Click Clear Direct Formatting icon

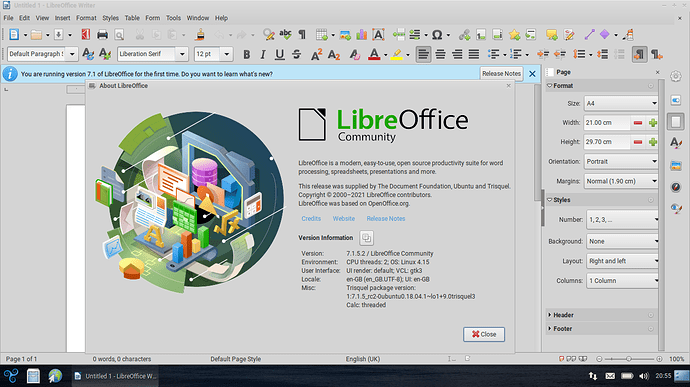click(x=354, y=54)
